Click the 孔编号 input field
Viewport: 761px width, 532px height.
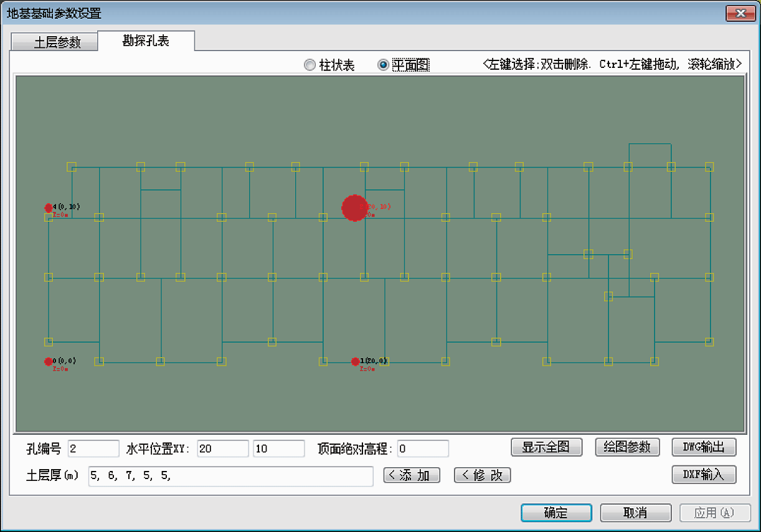93,449
